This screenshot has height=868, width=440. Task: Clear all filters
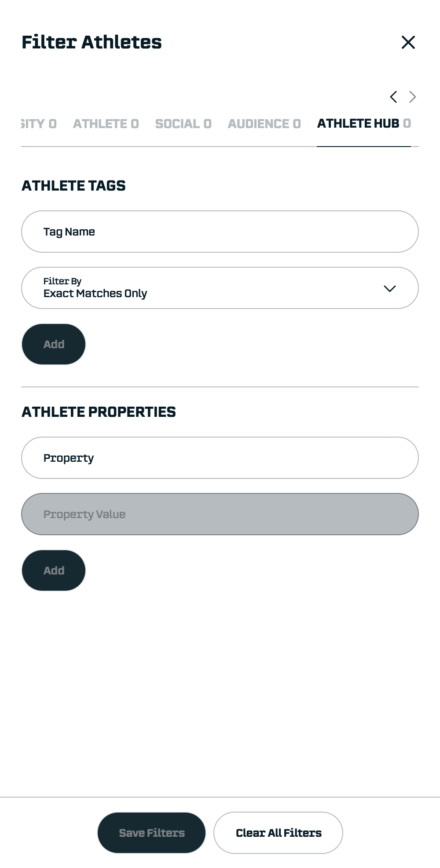(278, 833)
